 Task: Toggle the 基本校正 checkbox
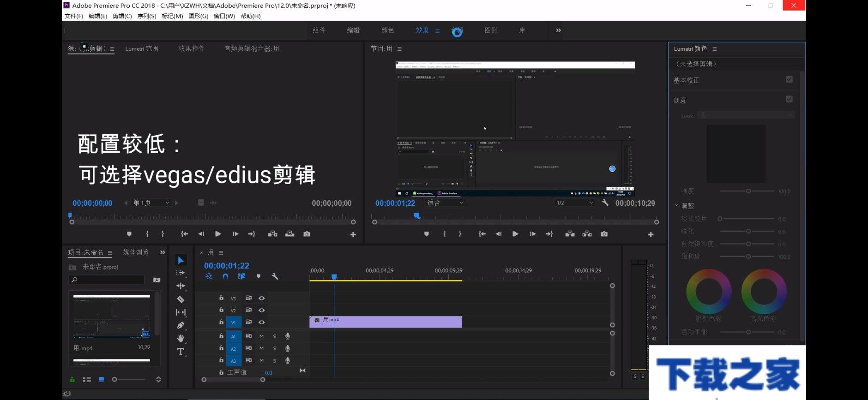[x=789, y=79]
